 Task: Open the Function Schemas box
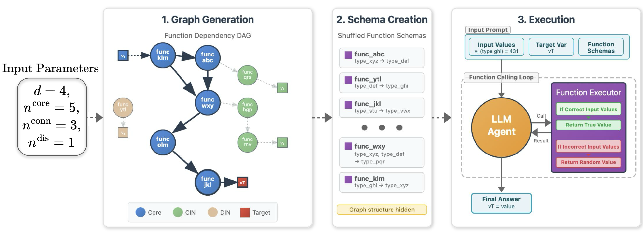[x=601, y=47]
